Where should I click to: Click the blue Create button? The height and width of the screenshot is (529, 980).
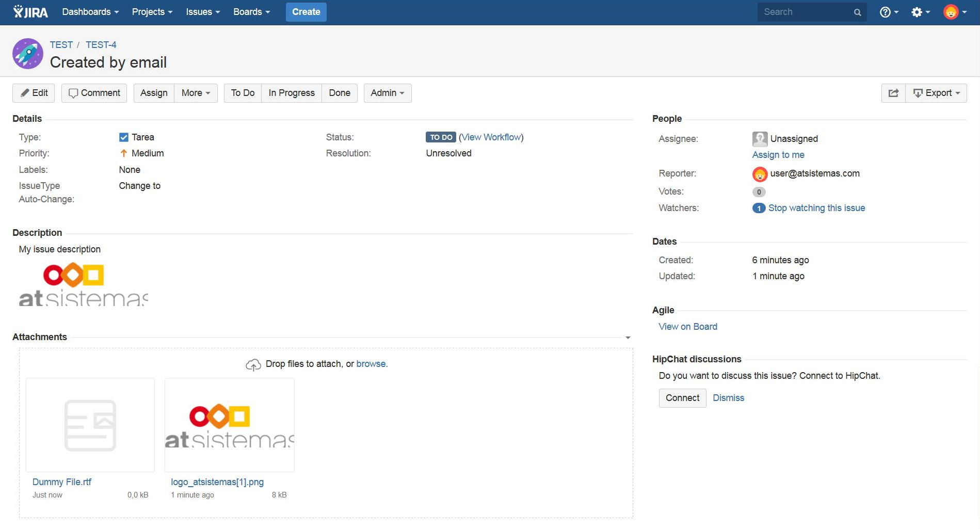pyautogui.click(x=306, y=12)
